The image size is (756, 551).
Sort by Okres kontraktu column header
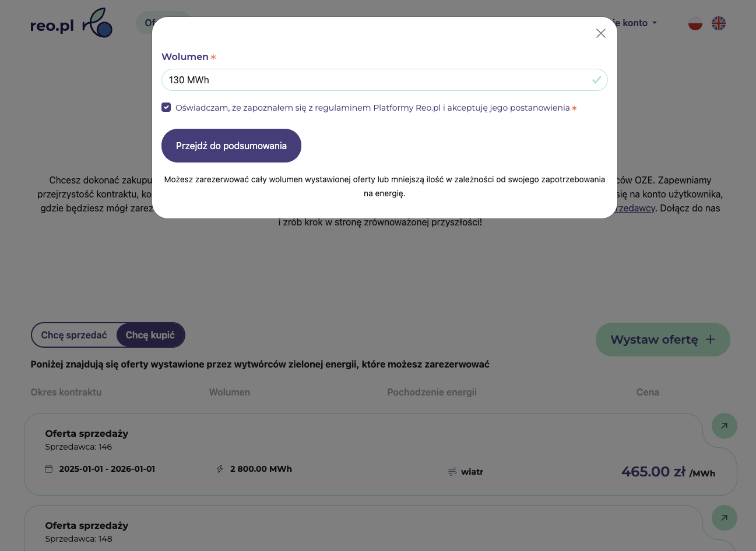(66, 392)
